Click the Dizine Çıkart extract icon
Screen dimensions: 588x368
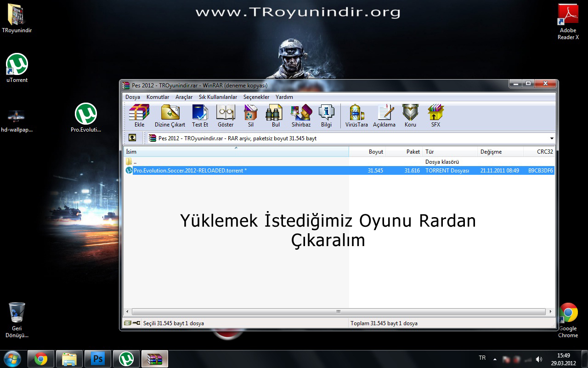click(170, 116)
